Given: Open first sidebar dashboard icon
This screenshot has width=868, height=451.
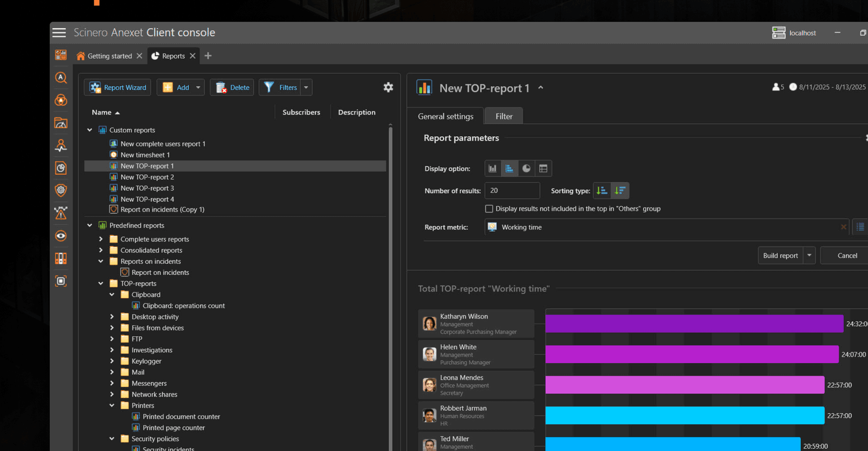Looking at the screenshot, I should pos(61,55).
